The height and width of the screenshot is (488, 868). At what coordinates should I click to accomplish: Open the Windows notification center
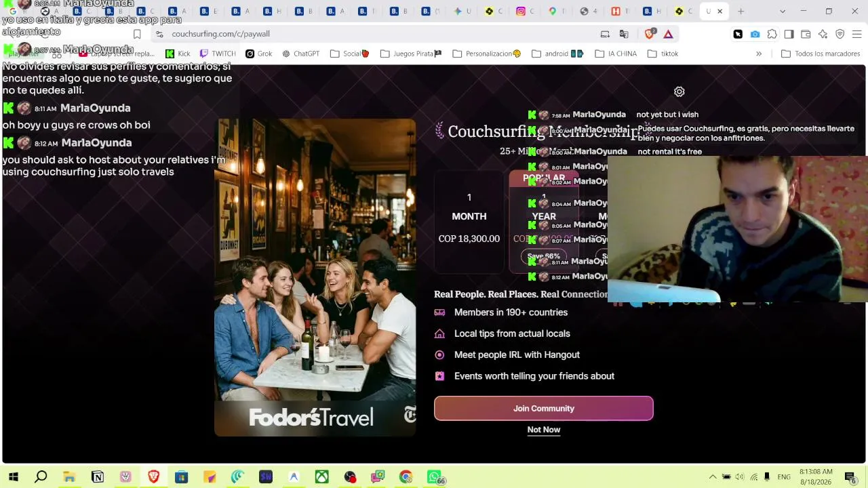(x=850, y=477)
